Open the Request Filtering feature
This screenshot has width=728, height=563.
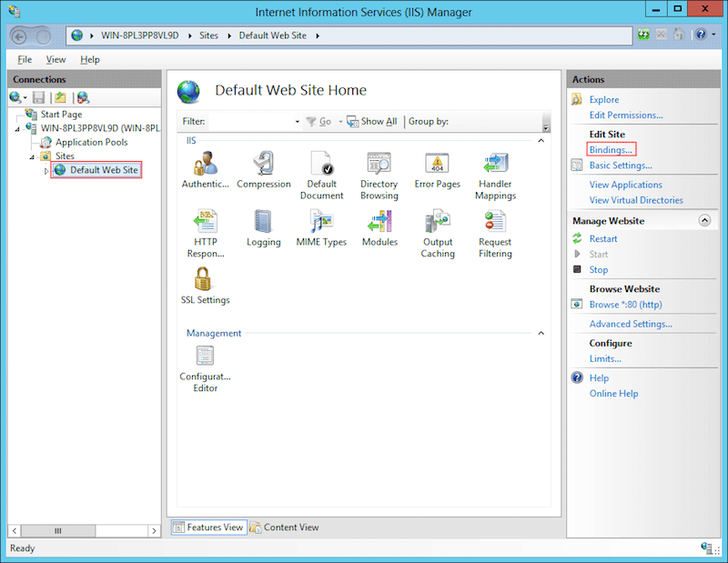(495, 233)
